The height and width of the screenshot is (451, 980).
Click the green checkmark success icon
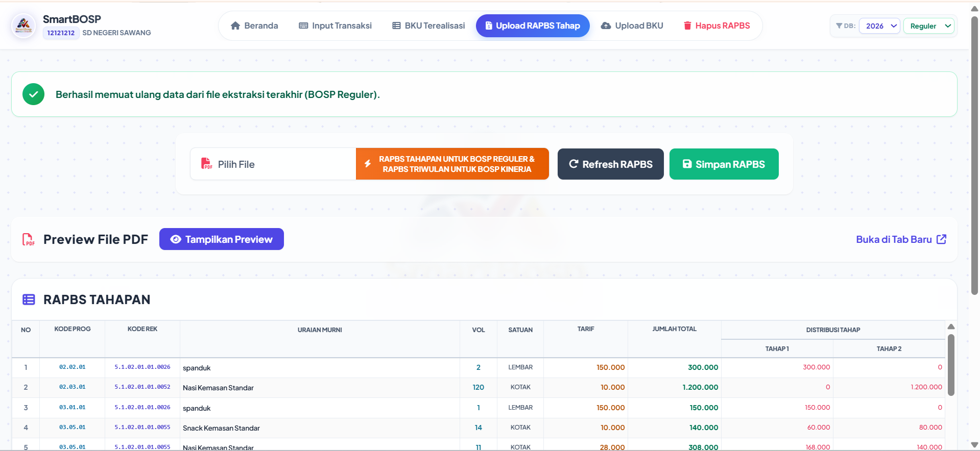[x=34, y=94]
